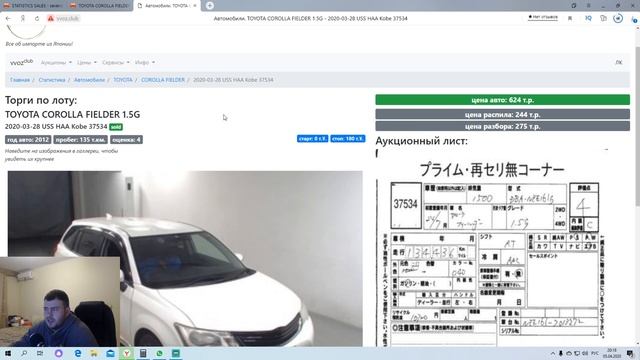Click the green цена авто: 624 т.р. bar
This screenshot has width=640, height=360.
click(x=502, y=100)
